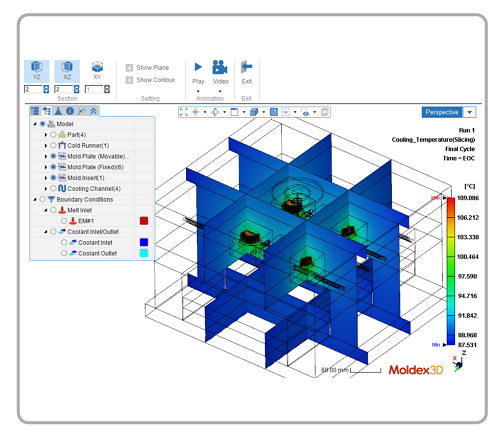Expand the Part(4) tree node
Screen dimensions: 500x432
click(x=46, y=135)
